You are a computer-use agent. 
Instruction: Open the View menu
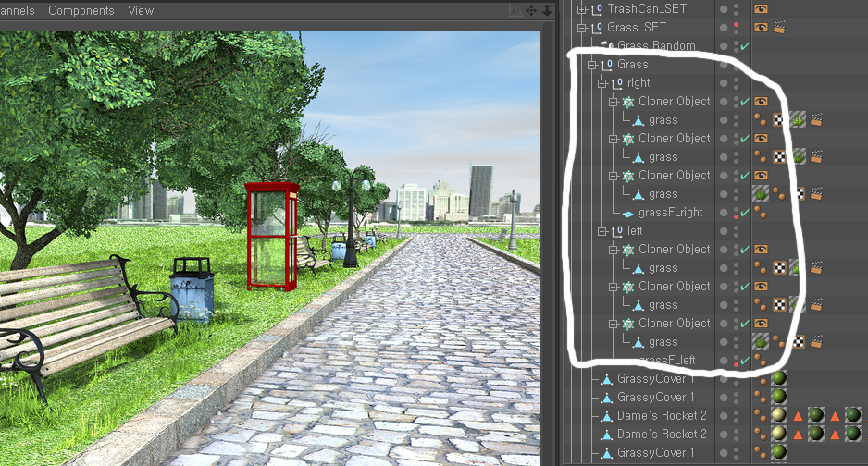(x=141, y=10)
